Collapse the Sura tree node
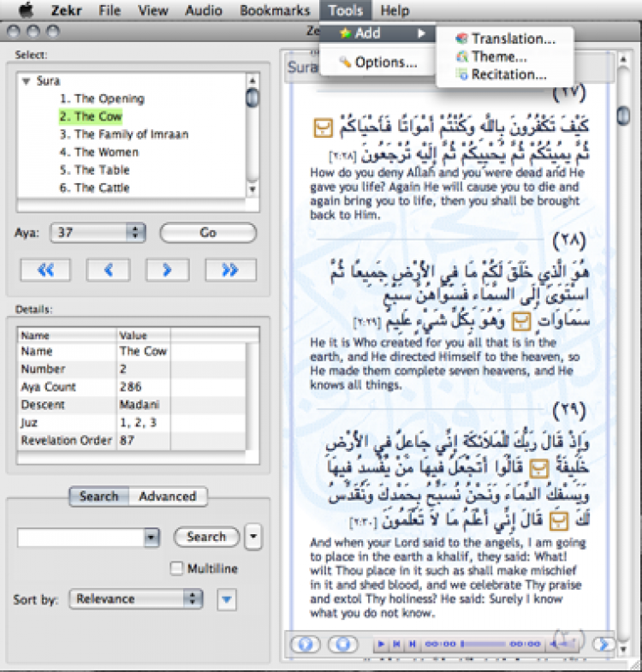The height and width of the screenshot is (672, 642). coord(27,81)
